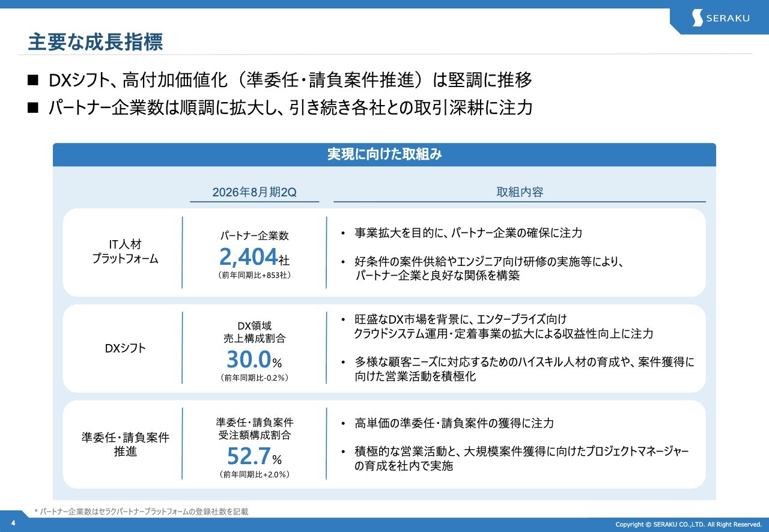Click the 52.7% order ratio figure
Screen dimensions: 769x532
coord(254,456)
